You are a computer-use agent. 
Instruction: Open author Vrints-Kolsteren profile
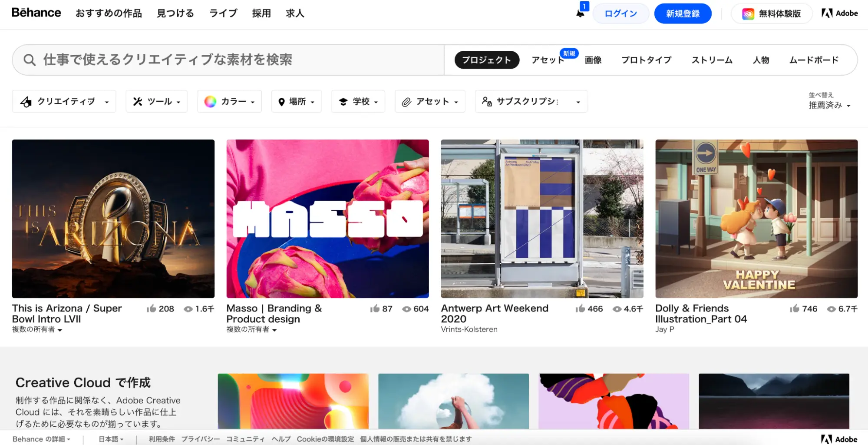coord(469,329)
